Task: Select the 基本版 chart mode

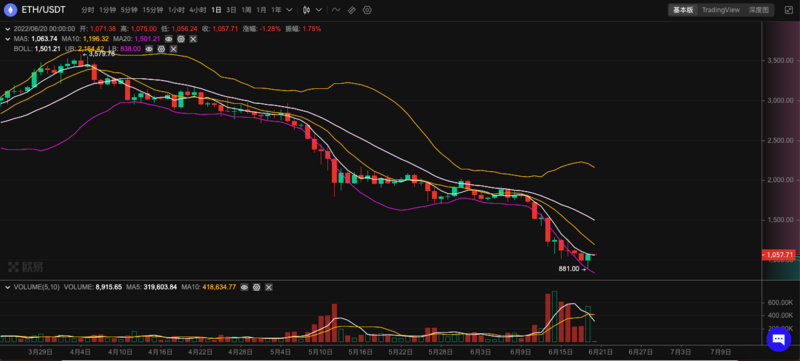Action: point(683,10)
